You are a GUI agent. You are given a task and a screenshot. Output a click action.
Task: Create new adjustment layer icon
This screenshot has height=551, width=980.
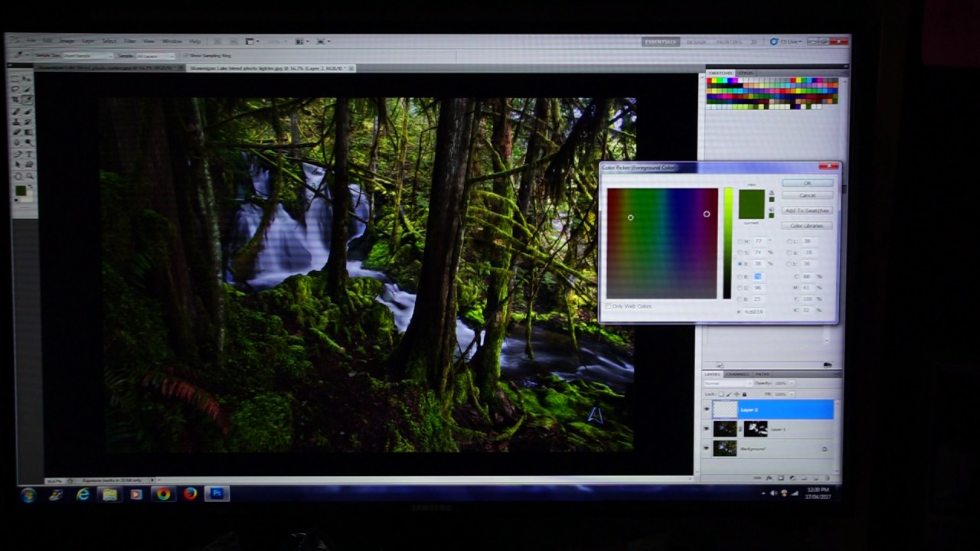coord(792,478)
